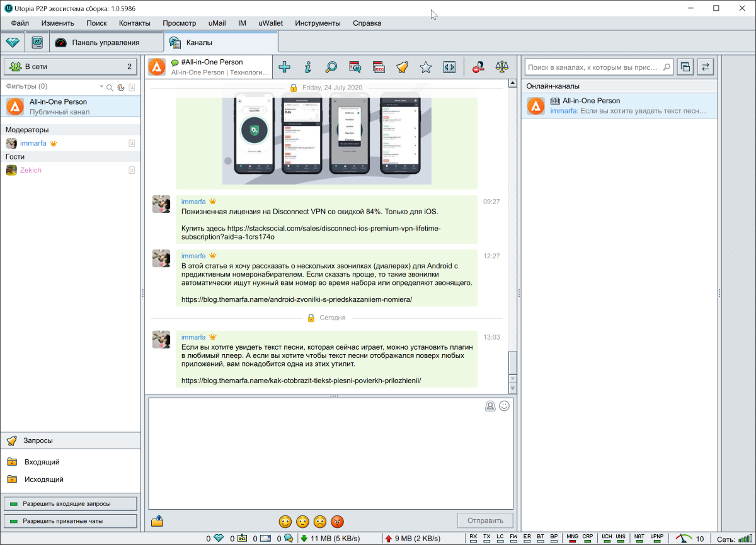Open the Контакты menu
Screen dimensions: 756x545
tap(135, 23)
